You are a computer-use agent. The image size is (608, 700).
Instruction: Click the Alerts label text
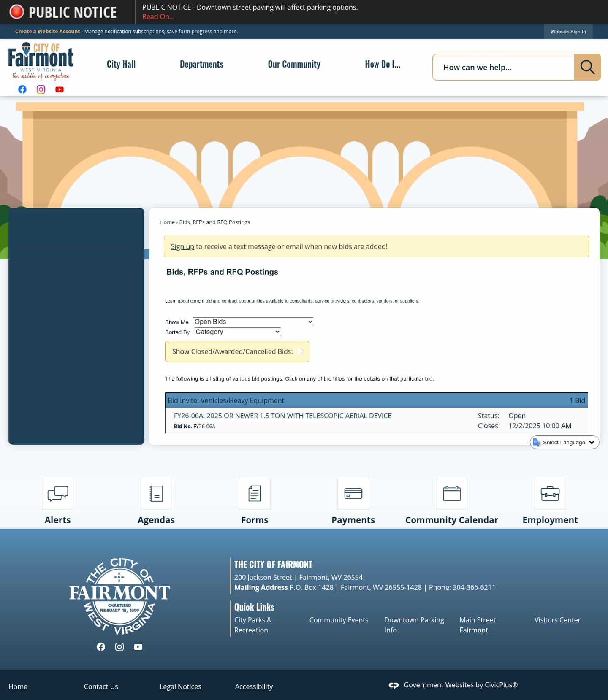(58, 520)
